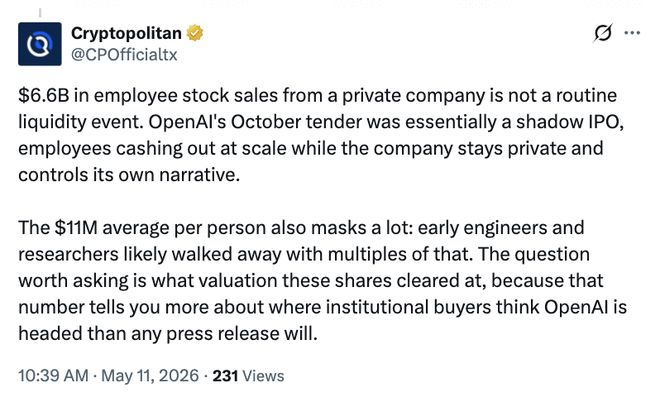660x402 pixels.
Task: Open the Cryptopolitan profile avatar
Action: (40, 44)
